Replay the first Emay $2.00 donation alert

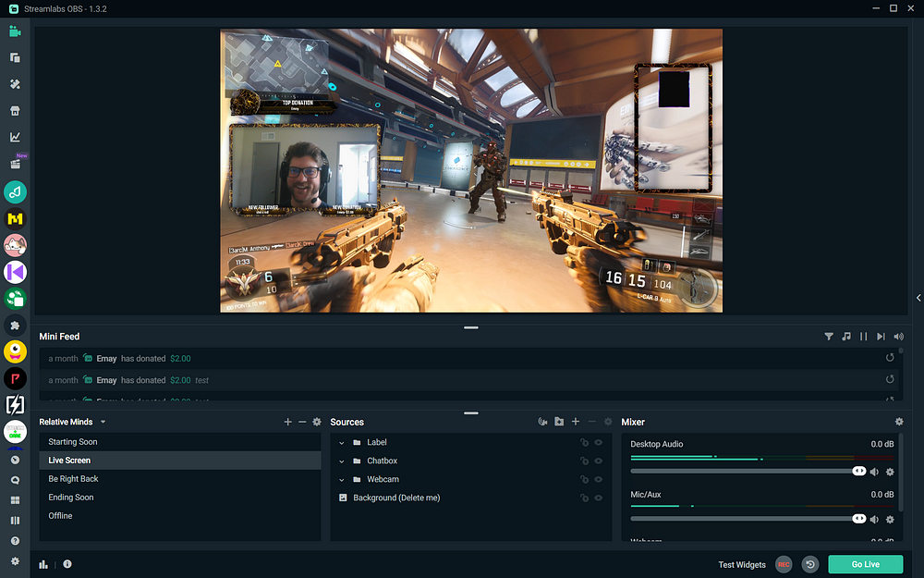pyautogui.click(x=890, y=357)
